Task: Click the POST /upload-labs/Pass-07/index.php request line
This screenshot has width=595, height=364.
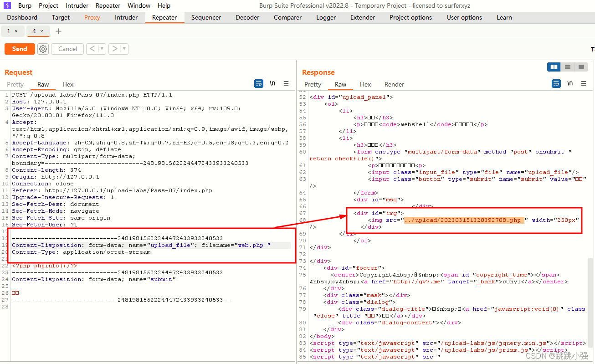Action: click(92, 95)
